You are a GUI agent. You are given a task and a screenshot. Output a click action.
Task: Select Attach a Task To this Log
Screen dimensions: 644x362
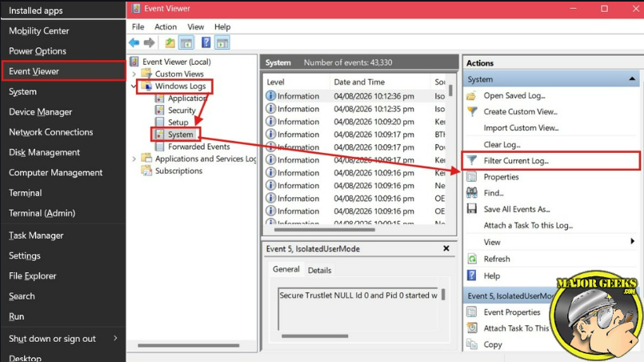click(528, 225)
